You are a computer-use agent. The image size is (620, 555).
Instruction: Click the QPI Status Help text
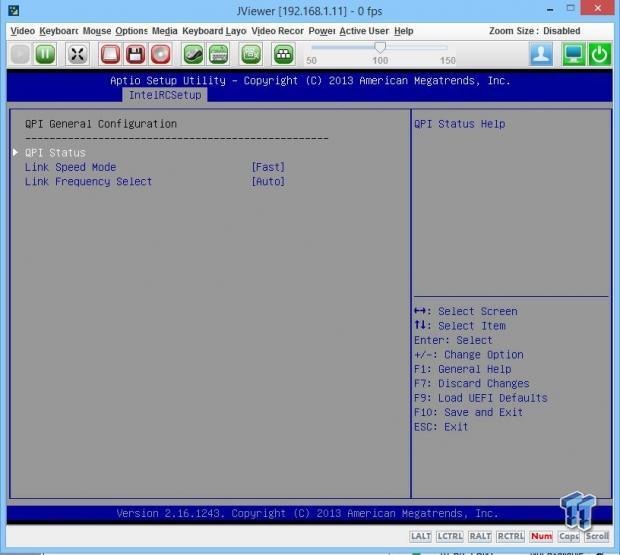459,124
